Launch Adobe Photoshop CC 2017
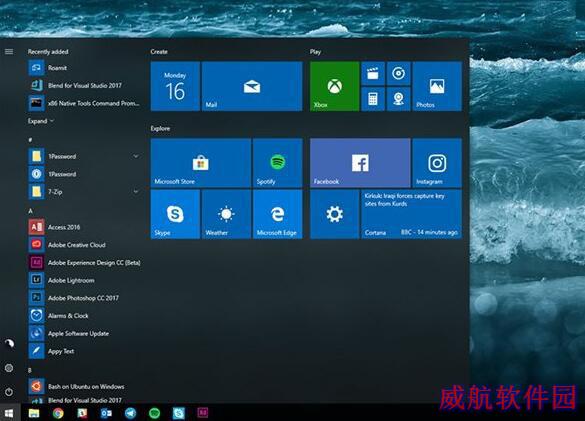585x421 pixels. 84,298
